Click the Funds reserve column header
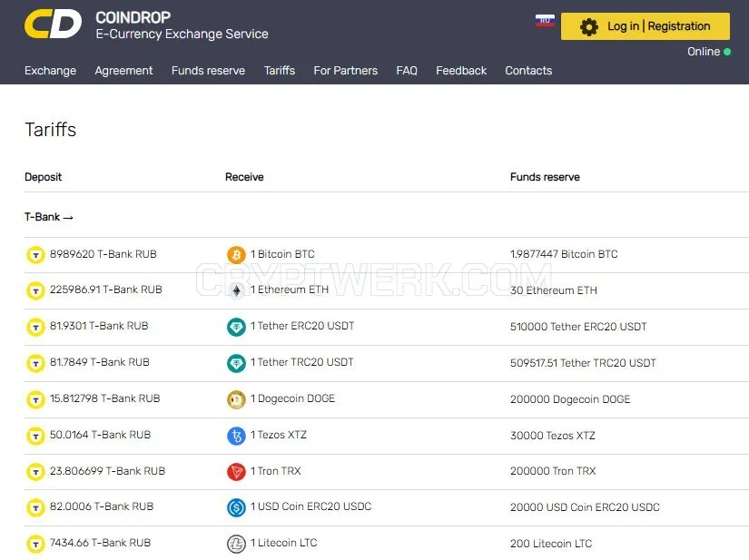 coord(545,177)
